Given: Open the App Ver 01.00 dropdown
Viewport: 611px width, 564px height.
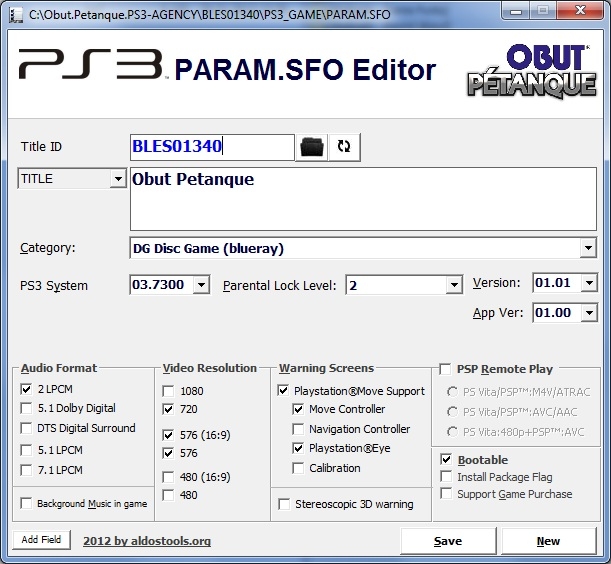Looking at the screenshot, I should [x=589, y=313].
